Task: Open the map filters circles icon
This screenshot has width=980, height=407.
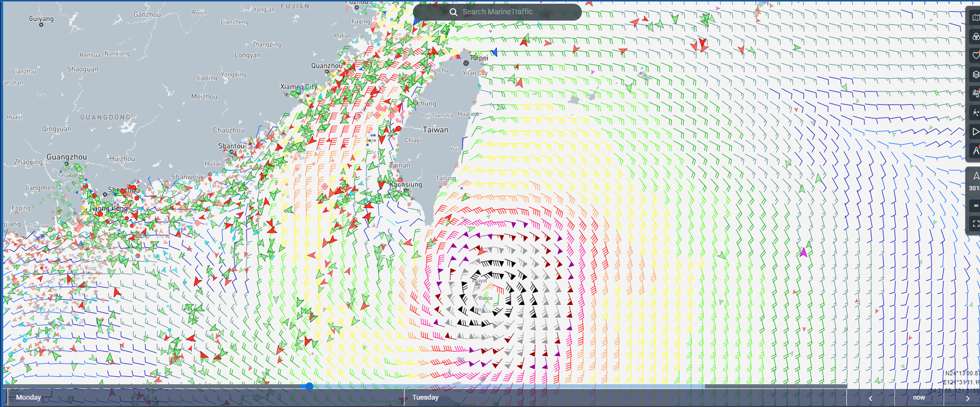Action: (x=975, y=36)
